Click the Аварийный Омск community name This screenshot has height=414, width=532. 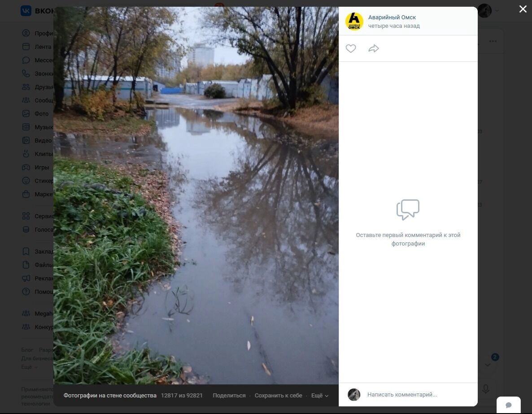coord(392,17)
